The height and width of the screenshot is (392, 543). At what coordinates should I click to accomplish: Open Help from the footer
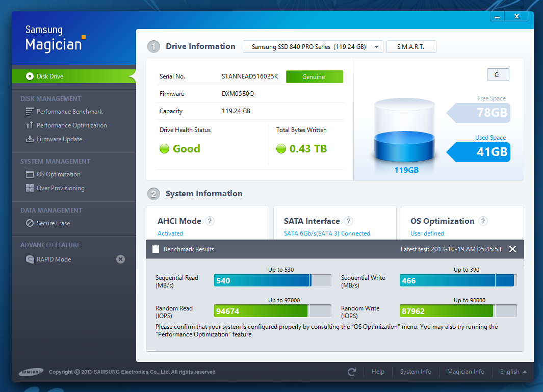pos(378,372)
